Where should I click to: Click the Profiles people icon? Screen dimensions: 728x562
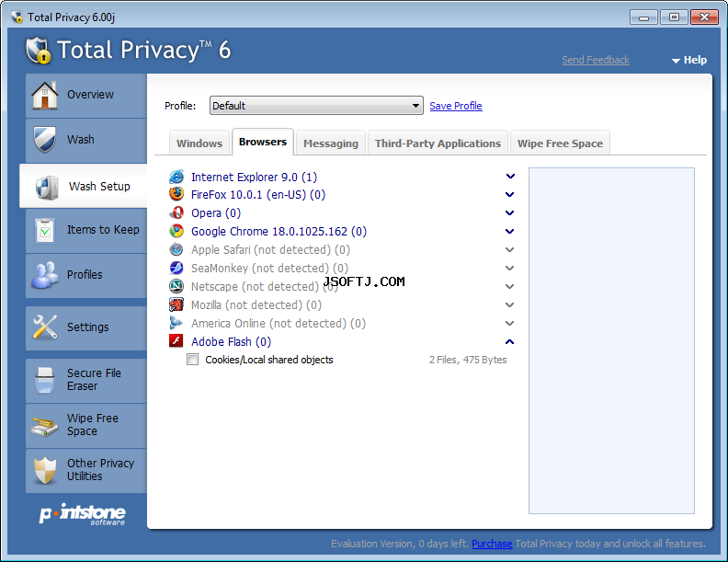point(44,274)
